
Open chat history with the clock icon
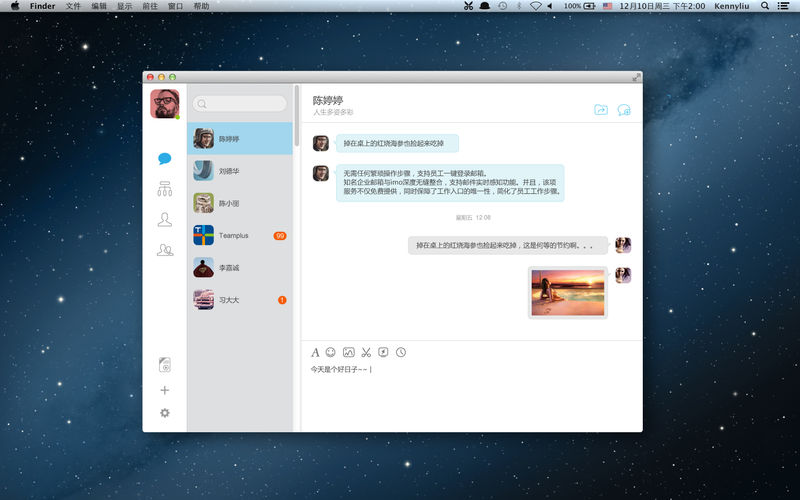[401, 352]
